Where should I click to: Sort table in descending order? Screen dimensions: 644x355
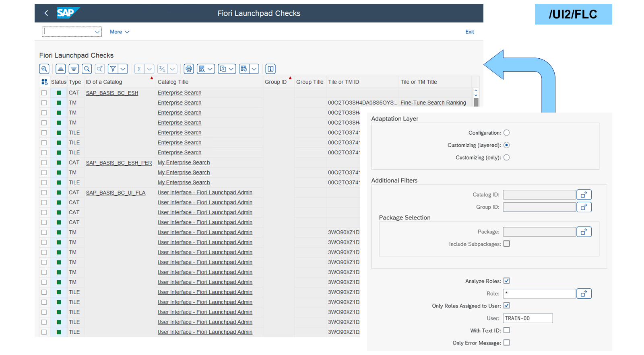[x=74, y=69]
